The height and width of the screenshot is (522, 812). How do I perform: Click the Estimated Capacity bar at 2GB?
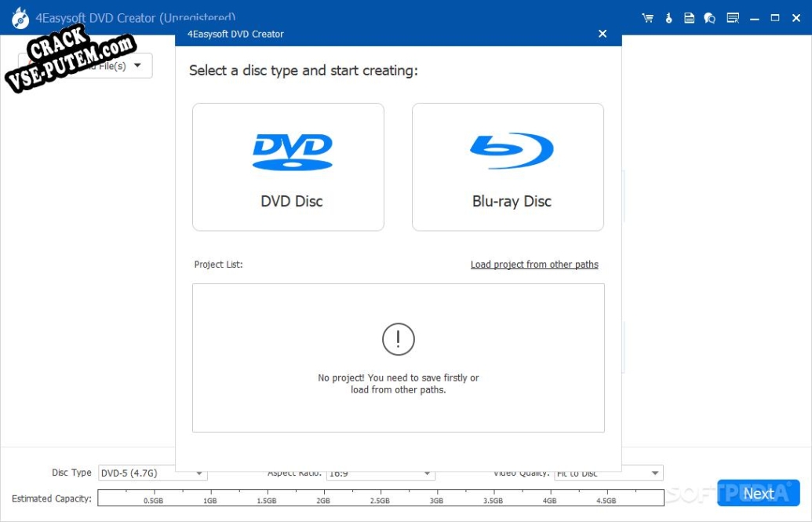323,497
